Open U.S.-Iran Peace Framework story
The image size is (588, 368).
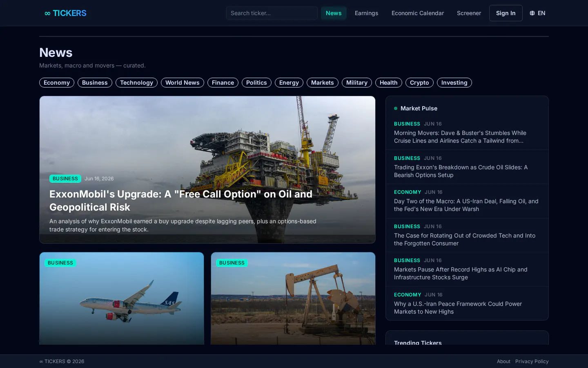pos(467,303)
